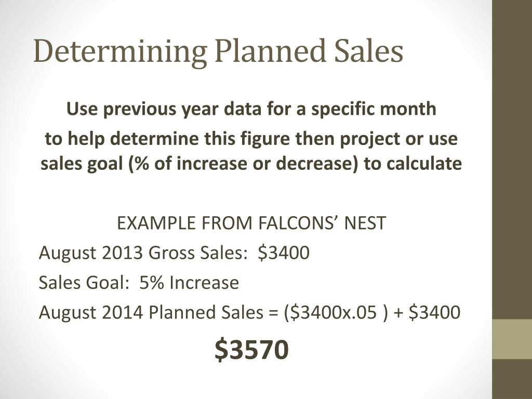Click the dark olive sidebar stripe
This screenshot has width=532, height=399.
point(512,159)
